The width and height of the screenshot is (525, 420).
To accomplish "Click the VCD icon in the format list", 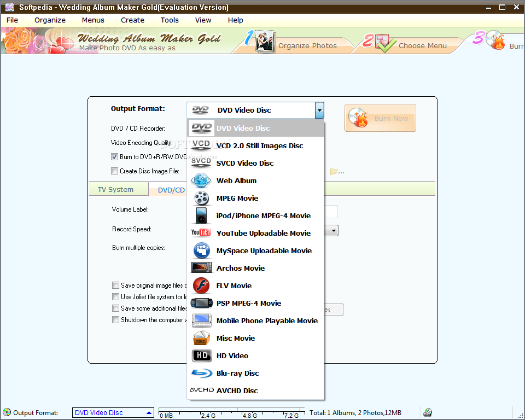I will [x=201, y=145].
